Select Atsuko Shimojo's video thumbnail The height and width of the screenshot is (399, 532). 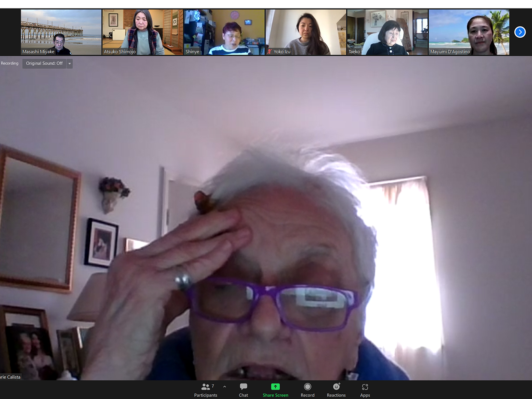click(143, 32)
